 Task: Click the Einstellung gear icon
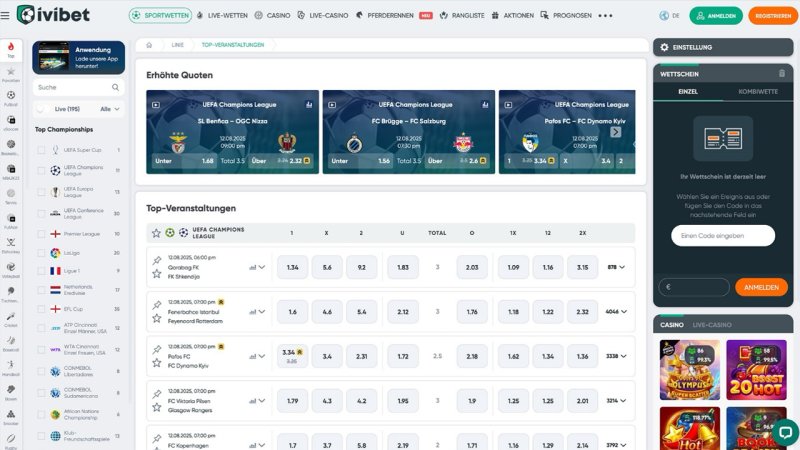[663, 47]
